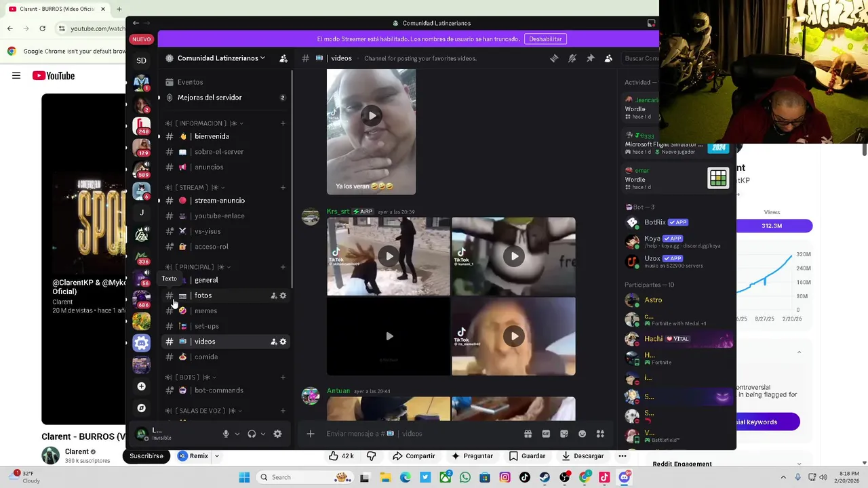
Task: Open user settings gear in Discord user panel
Action: pos(277,434)
